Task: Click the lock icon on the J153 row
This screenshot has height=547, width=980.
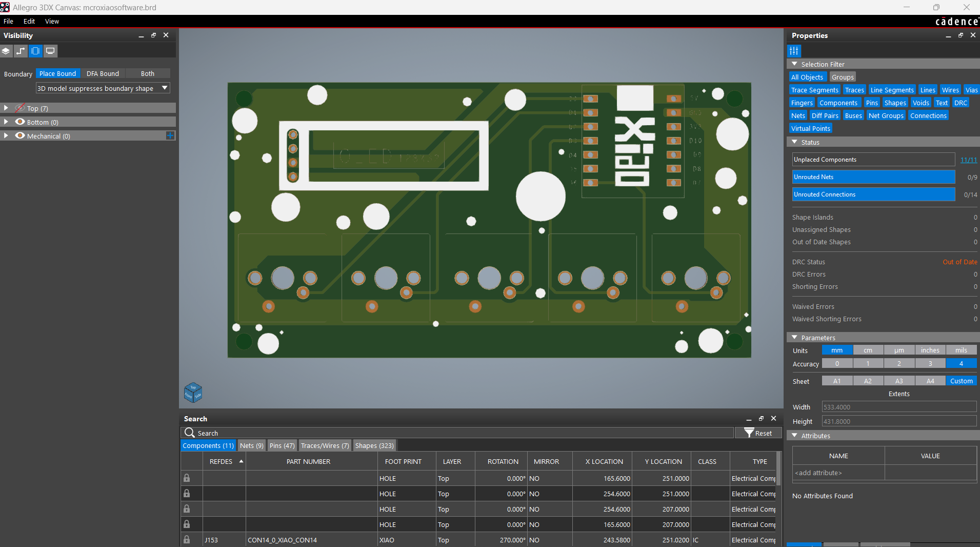Action: [x=187, y=540]
